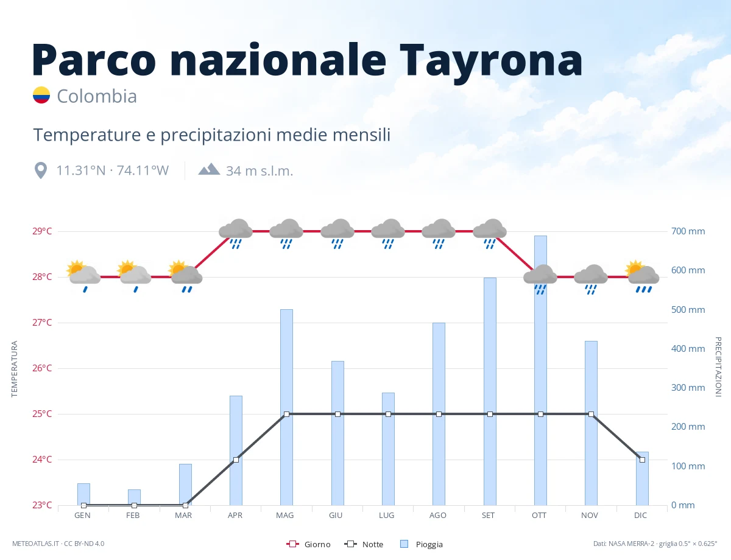Click the "DIC" month label
This screenshot has width=731, height=560.
tap(641, 516)
